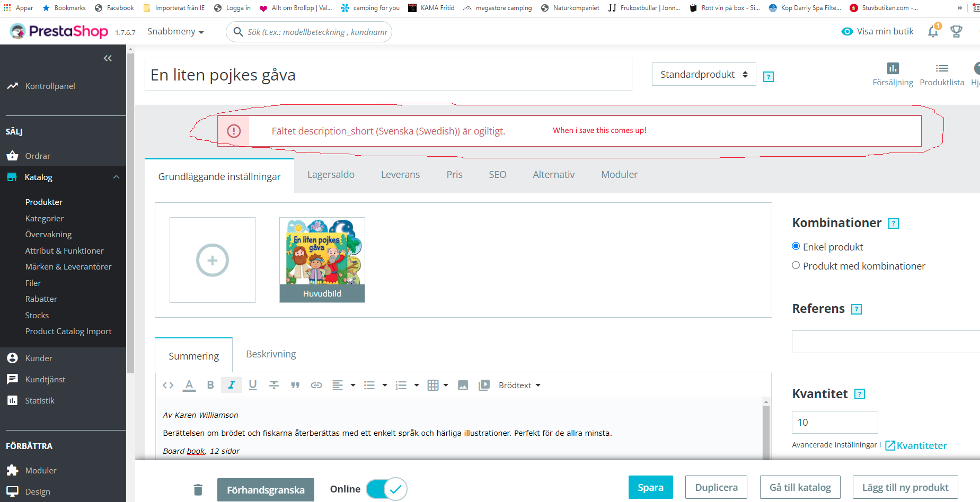980x502 pixels.
Task: Click Gå till katalog button
Action: pos(800,487)
